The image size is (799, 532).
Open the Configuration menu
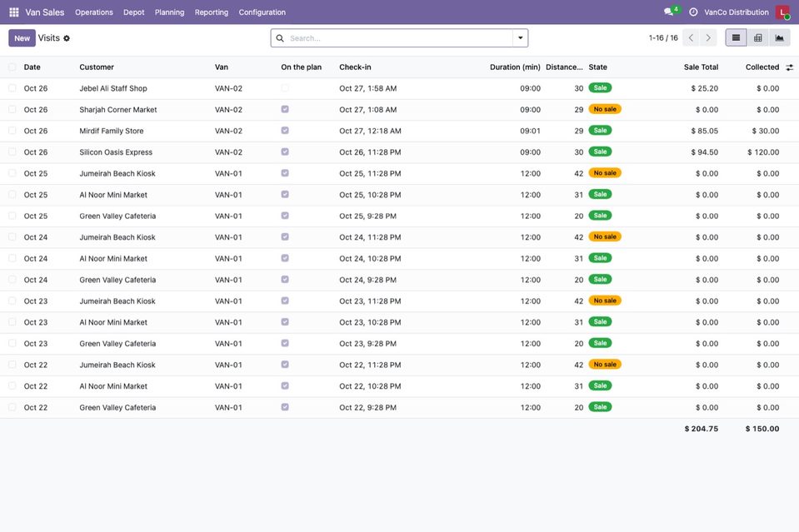(x=262, y=12)
